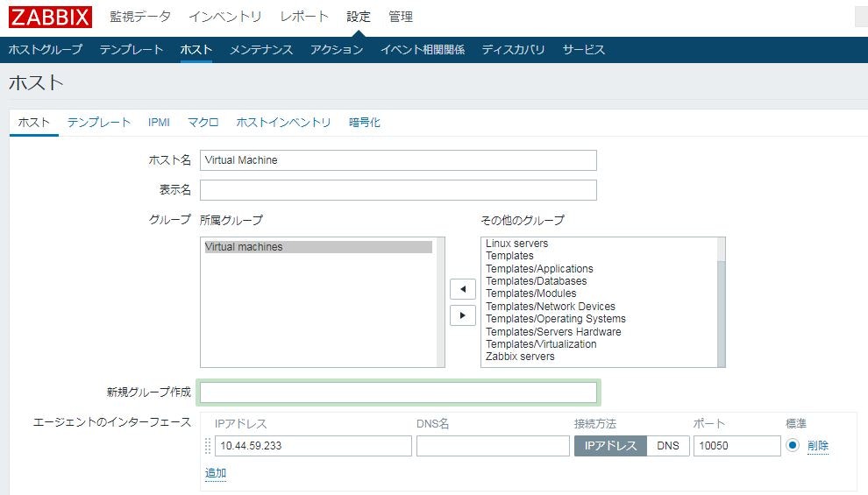
Task: Click scrollbar of 所属グループ list
Action: click(x=441, y=302)
